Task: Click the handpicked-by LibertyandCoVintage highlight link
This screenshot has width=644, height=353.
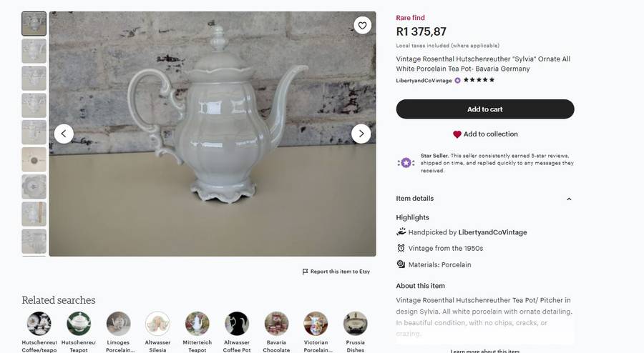Action: click(492, 232)
